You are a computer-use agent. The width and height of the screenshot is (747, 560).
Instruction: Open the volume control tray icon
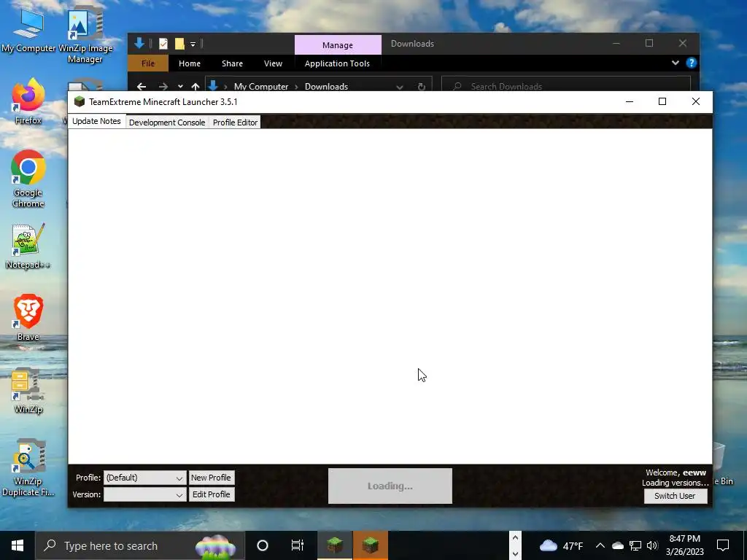pos(652,545)
